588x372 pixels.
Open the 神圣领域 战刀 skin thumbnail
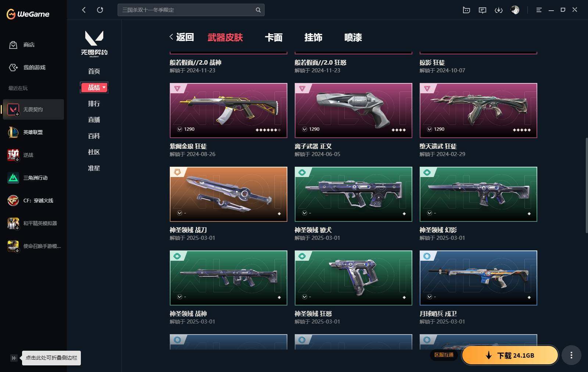(229, 194)
